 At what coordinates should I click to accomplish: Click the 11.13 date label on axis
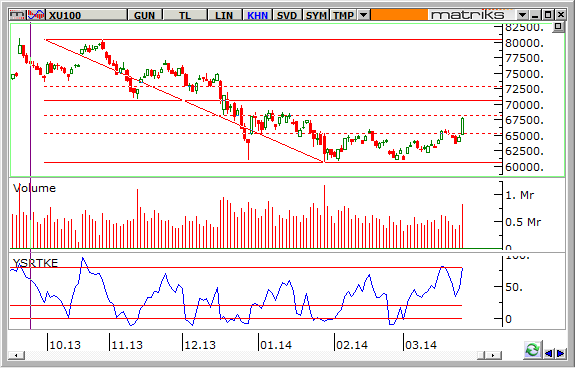coord(127,345)
